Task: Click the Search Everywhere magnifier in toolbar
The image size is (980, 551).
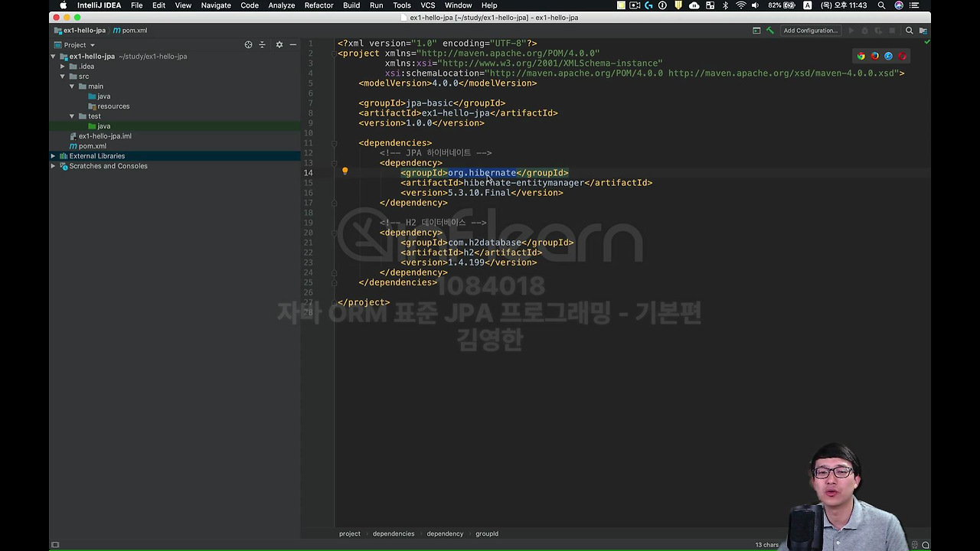Action: tap(910, 31)
